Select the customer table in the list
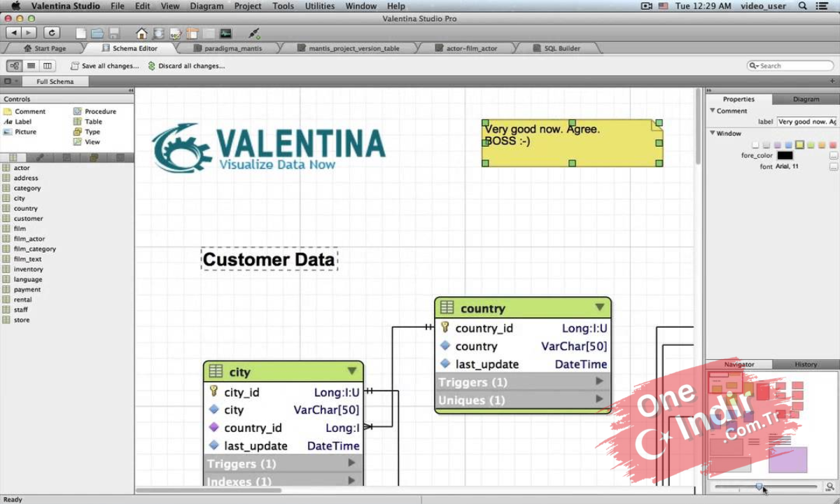840x504 pixels. click(28, 218)
